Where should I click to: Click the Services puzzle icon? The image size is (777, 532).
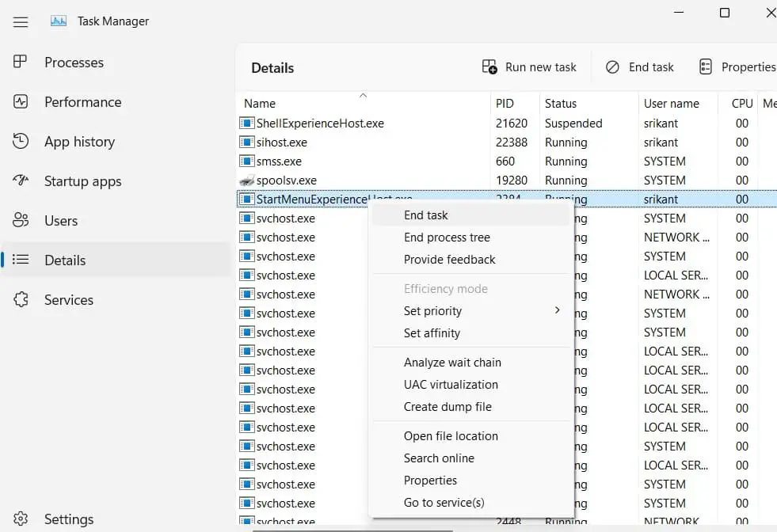click(21, 300)
